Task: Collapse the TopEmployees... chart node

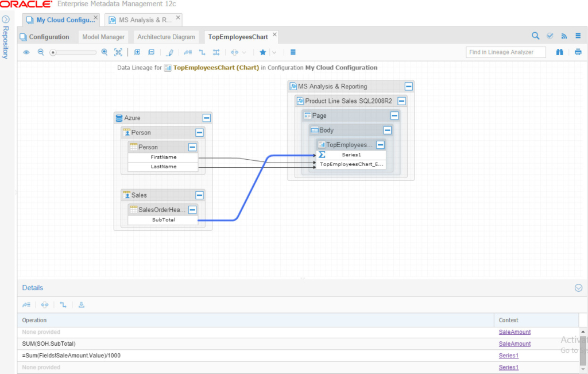Action: (380, 145)
